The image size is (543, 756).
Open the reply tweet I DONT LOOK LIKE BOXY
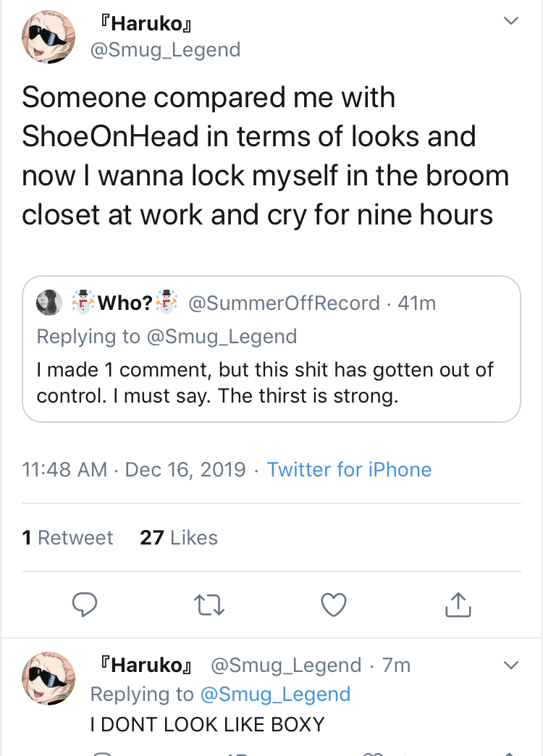click(x=207, y=724)
